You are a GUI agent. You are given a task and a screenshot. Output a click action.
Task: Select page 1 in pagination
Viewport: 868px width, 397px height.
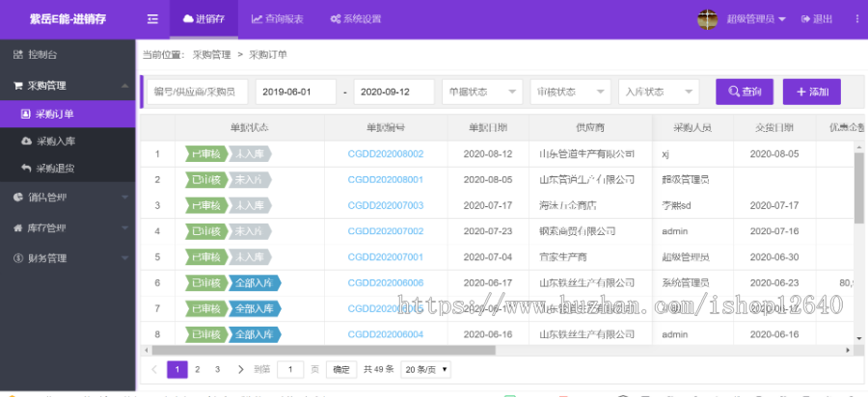[x=177, y=369]
